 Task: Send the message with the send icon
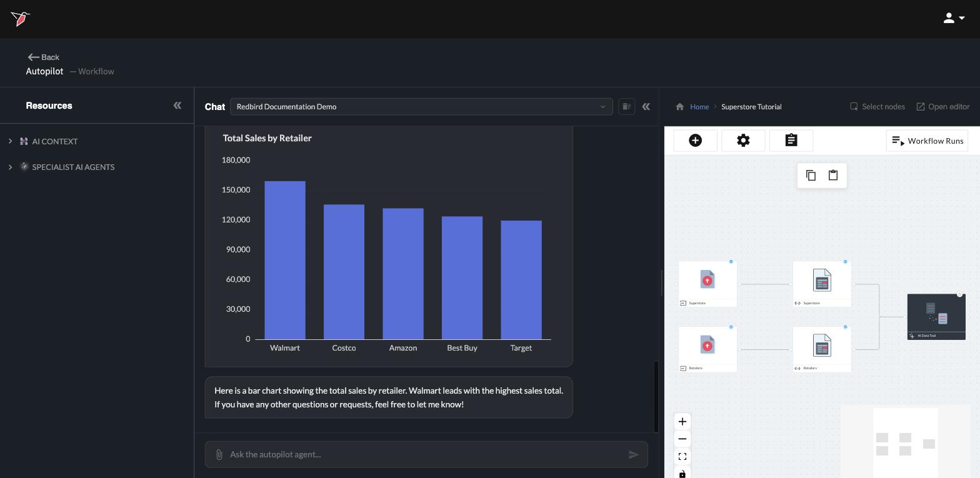point(634,455)
